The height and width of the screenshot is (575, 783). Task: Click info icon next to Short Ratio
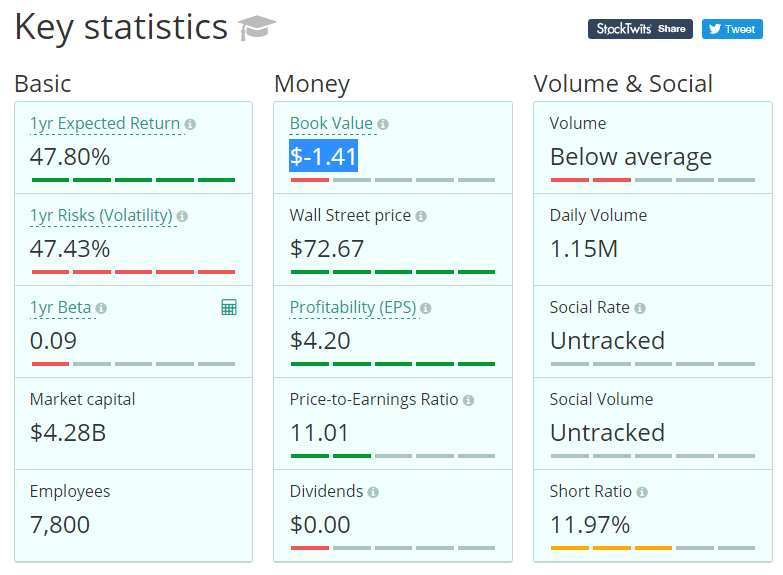[642, 493]
